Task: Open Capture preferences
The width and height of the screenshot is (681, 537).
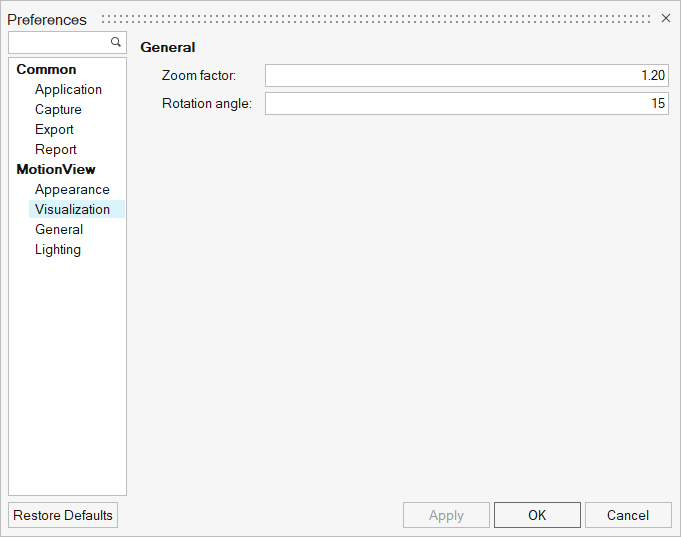Action: (x=58, y=109)
